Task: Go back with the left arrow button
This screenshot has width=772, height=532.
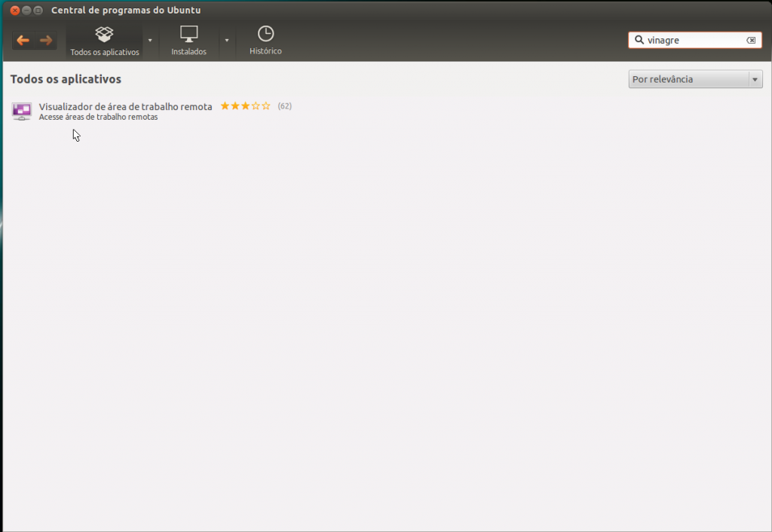Action: click(x=23, y=41)
